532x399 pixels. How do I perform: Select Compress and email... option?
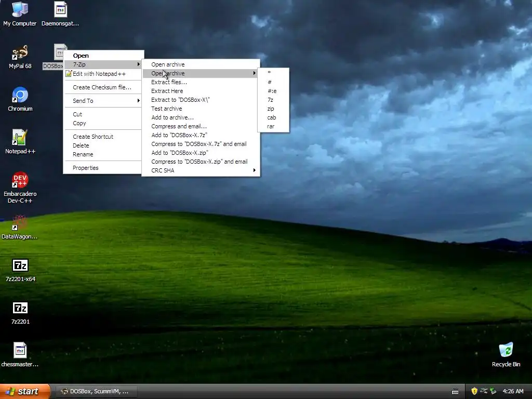pos(201,126)
